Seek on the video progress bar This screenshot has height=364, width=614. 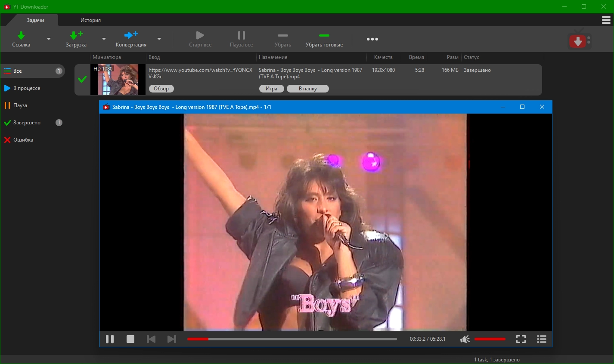click(x=292, y=339)
